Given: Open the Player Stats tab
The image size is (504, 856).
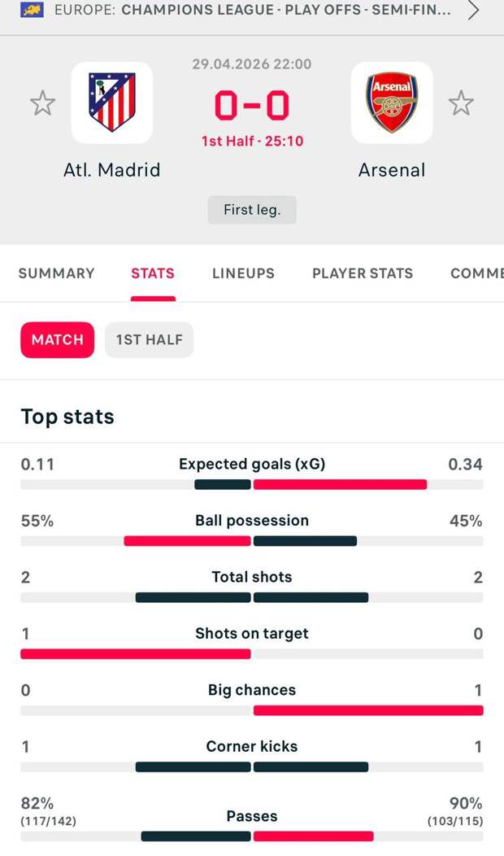Looking at the screenshot, I should [363, 273].
